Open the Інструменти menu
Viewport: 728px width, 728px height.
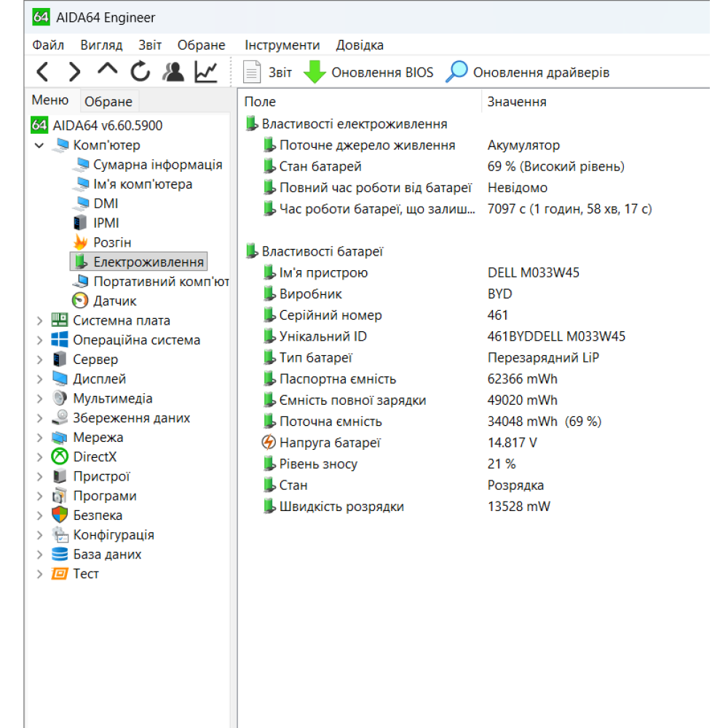(282, 44)
